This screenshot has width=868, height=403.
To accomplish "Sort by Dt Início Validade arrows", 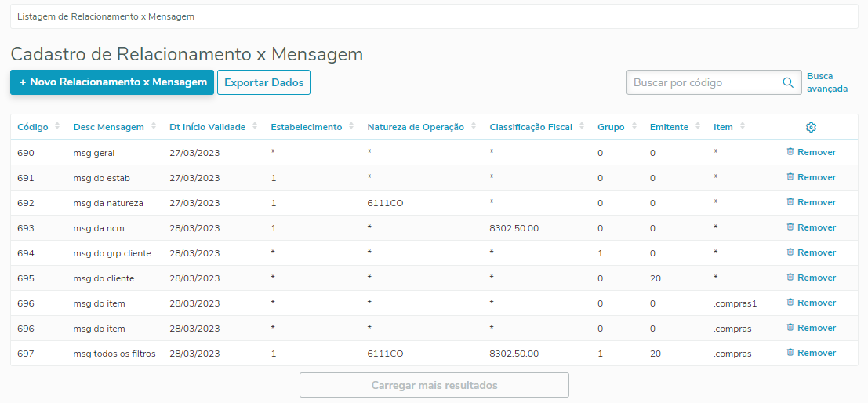I will pyautogui.click(x=254, y=127).
